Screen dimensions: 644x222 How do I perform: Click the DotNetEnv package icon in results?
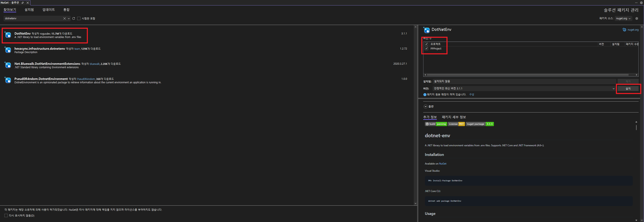click(8, 35)
